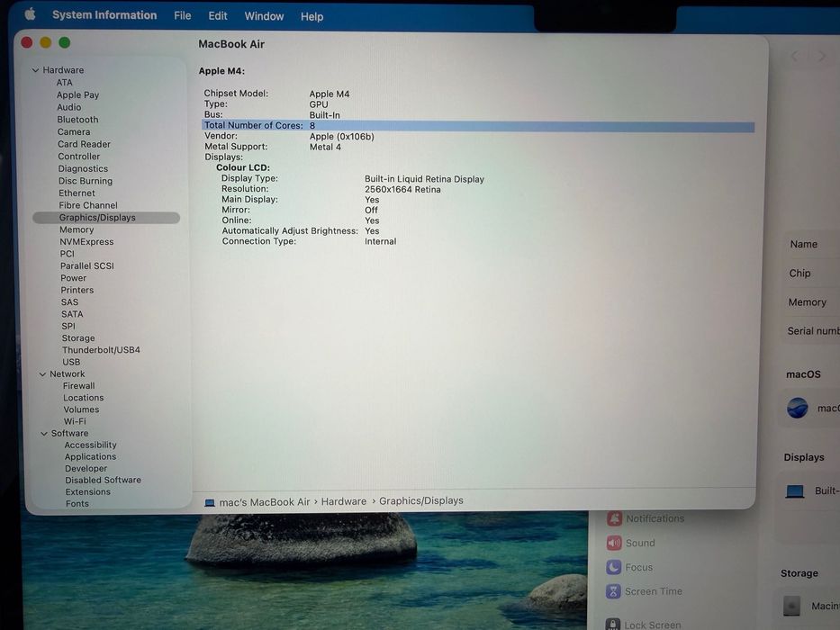Select Developer under Software
The image size is (840, 630).
coord(86,469)
